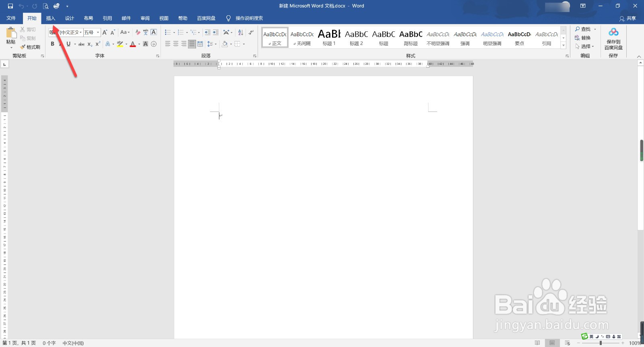This screenshot has width=644, height=347.
Task: Increase font size with the larger A icon
Action: [105, 32]
